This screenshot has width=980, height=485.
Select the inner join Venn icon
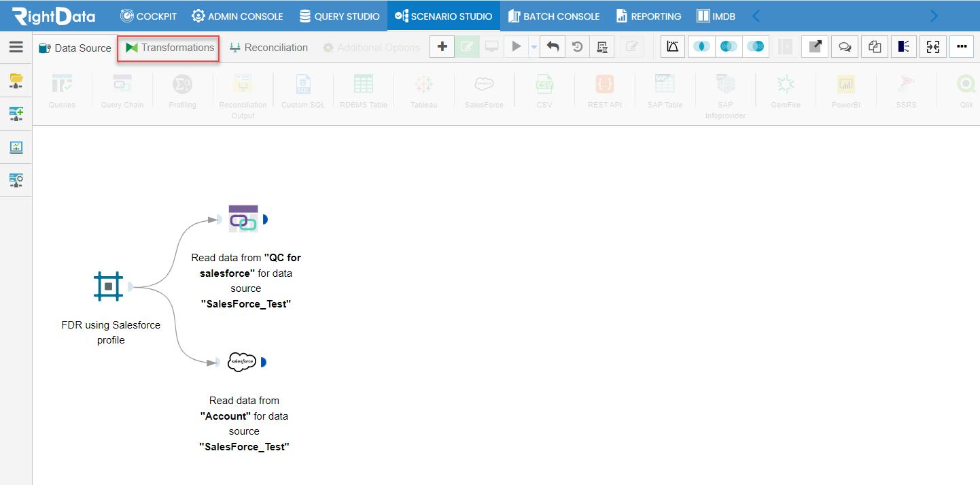pos(701,47)
